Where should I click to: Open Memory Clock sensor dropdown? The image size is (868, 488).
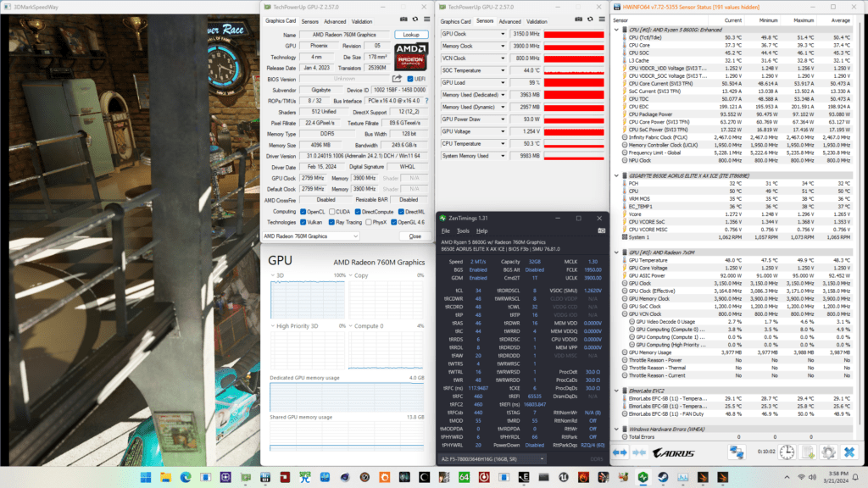503,46
